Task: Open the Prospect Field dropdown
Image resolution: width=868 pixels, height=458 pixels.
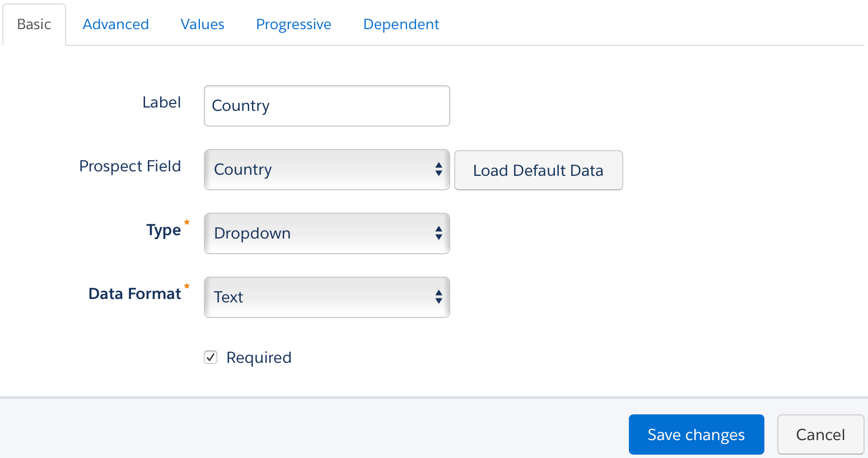Action: click(x=326, y=170)
